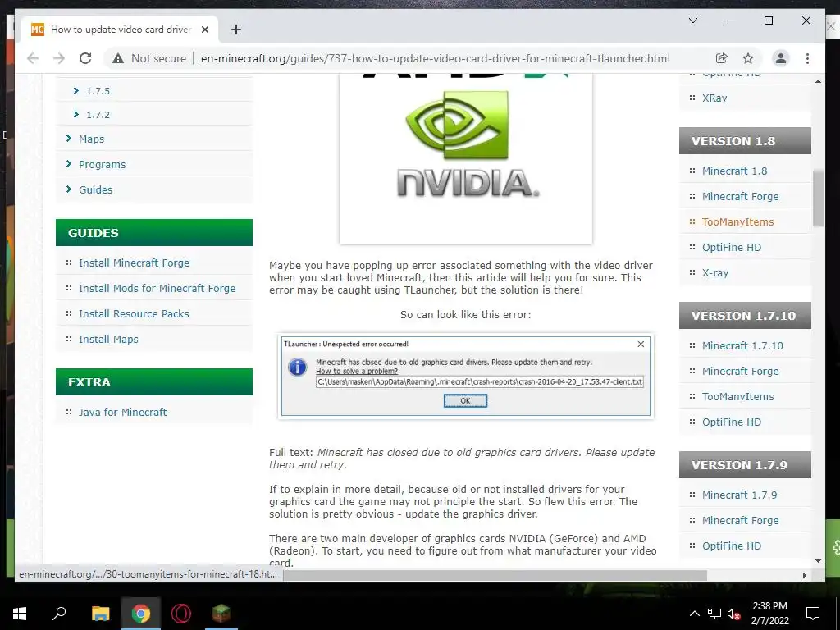Open the Windows Start menu
This screenshot has height=630, width=840.
[20, 614]
